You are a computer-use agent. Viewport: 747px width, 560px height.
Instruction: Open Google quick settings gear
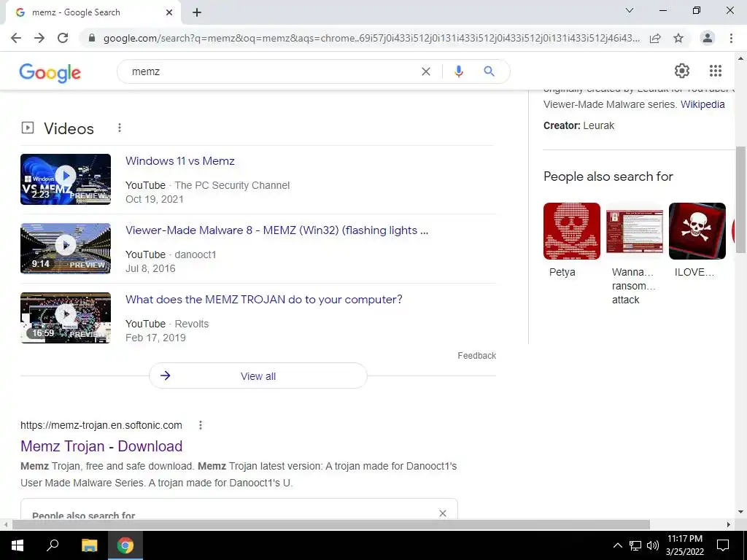[682, 71]
